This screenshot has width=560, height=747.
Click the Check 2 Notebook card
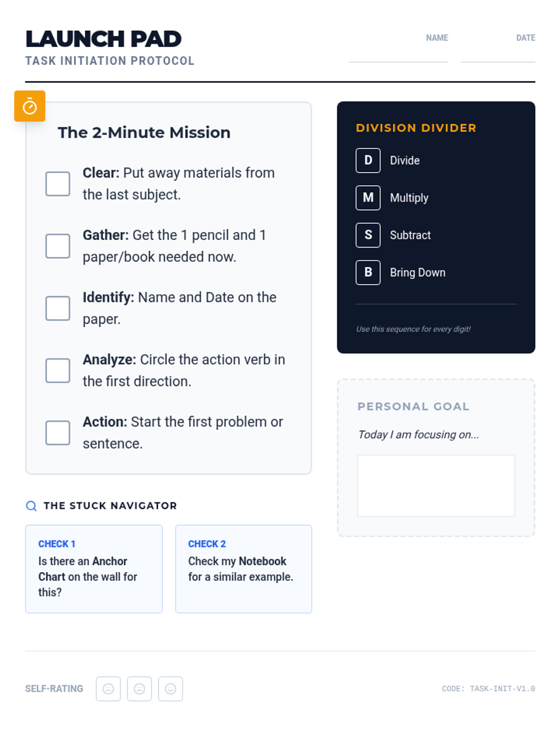[x=243, y=569]
